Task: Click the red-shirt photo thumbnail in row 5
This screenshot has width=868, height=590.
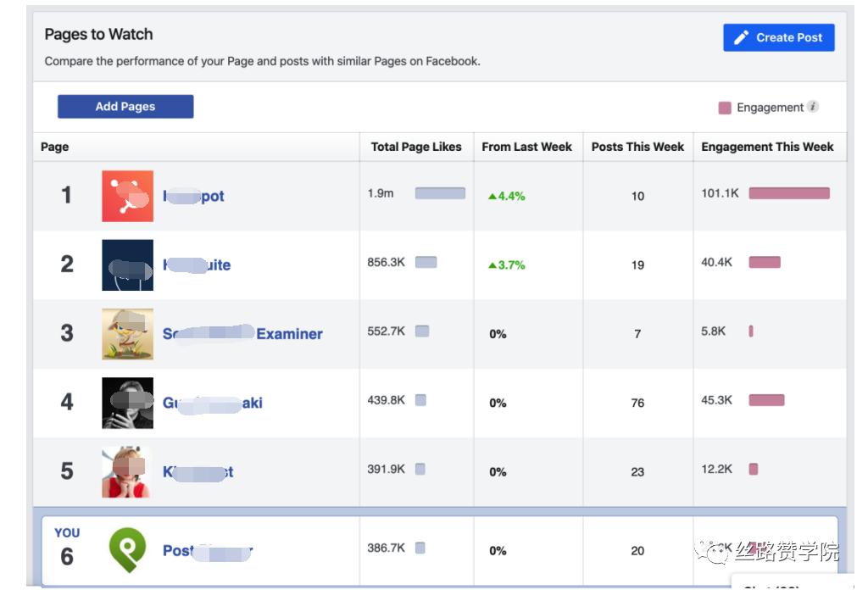Action: [127, 471]
